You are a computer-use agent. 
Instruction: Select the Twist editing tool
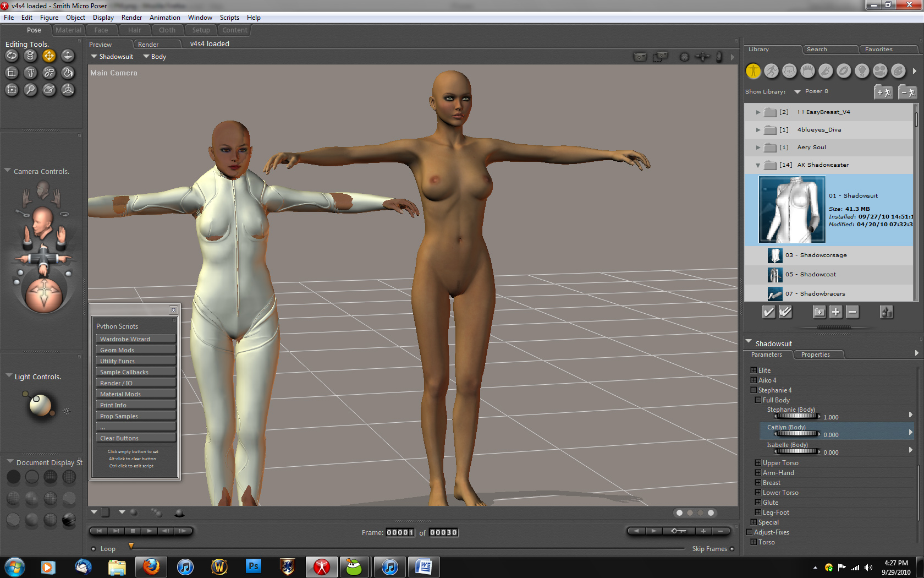click(x=30, y=56)
